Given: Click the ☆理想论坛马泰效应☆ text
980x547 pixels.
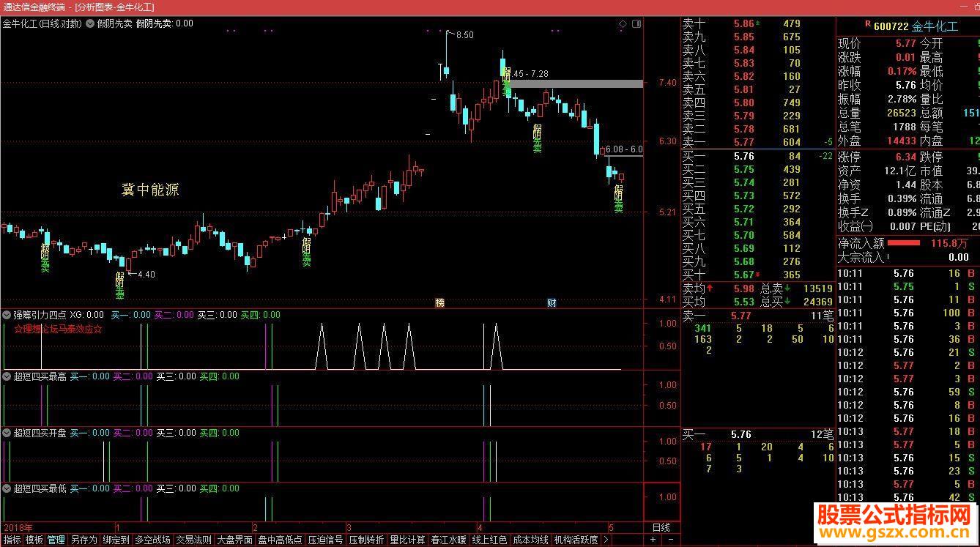Looking at the screenshot, I should (x=58, y=330).
